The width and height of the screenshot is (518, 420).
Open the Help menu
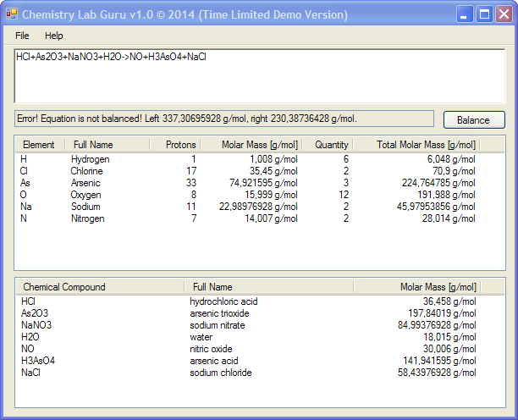point(54,36)
